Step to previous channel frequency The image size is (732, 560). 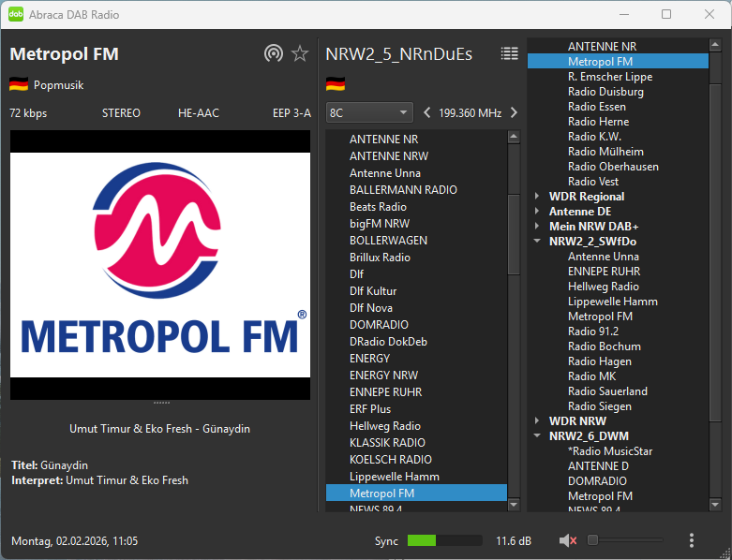click(x=427, y=112)
